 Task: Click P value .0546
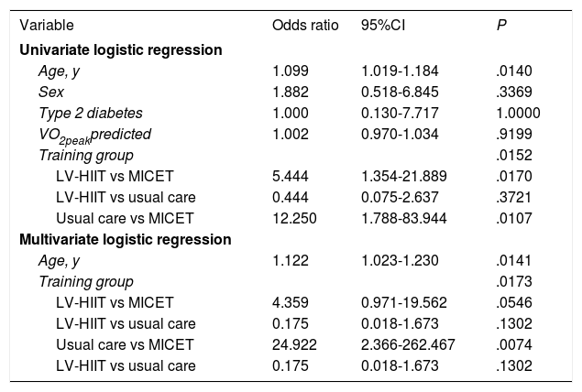[x=512, y=303]
